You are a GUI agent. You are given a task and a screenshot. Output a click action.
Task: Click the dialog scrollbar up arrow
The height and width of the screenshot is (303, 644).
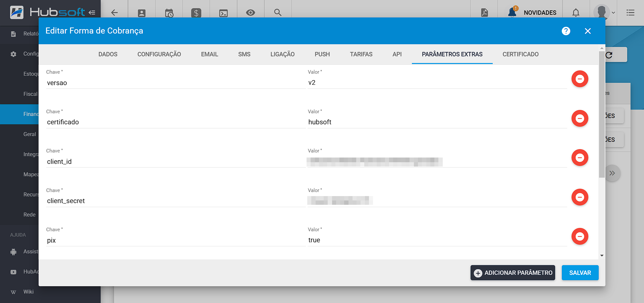coord(602,48)
